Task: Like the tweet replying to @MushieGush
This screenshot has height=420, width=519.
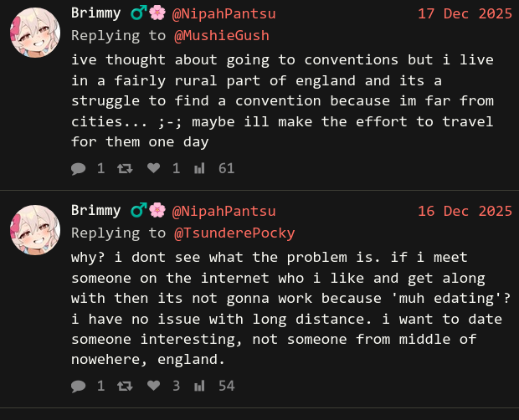Action: click(153, 168)
